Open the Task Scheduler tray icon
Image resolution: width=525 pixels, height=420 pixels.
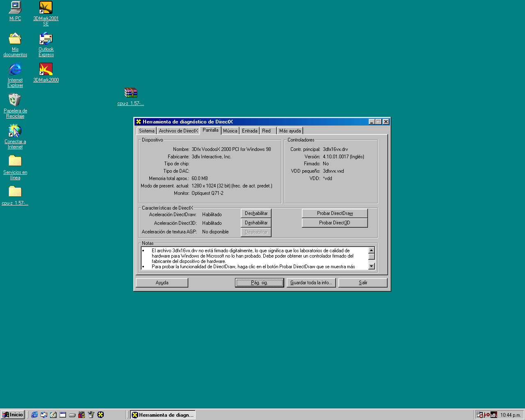[480, 415]
